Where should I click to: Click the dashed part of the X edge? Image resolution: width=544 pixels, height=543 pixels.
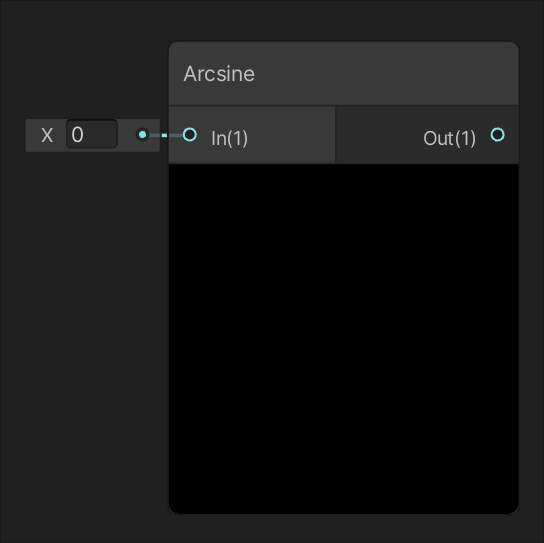(164, 135)
